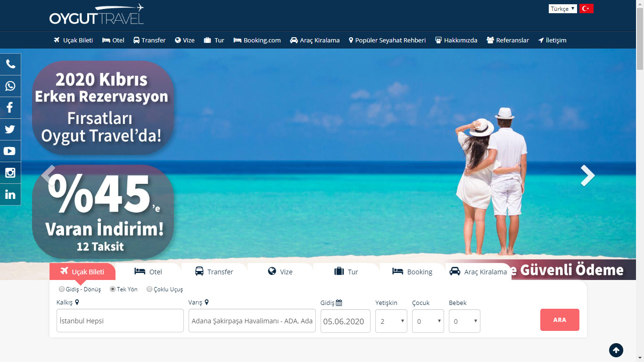Open the Bebek passenger count dropdown
The height and width of the screenshot is (362, 644).
[x=465, y=321]
